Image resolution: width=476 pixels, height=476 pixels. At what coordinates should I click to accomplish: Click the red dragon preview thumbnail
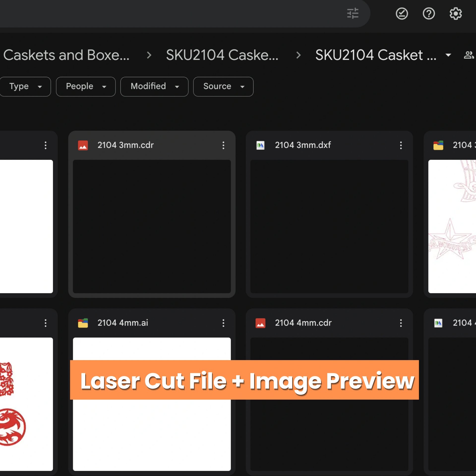26,404
